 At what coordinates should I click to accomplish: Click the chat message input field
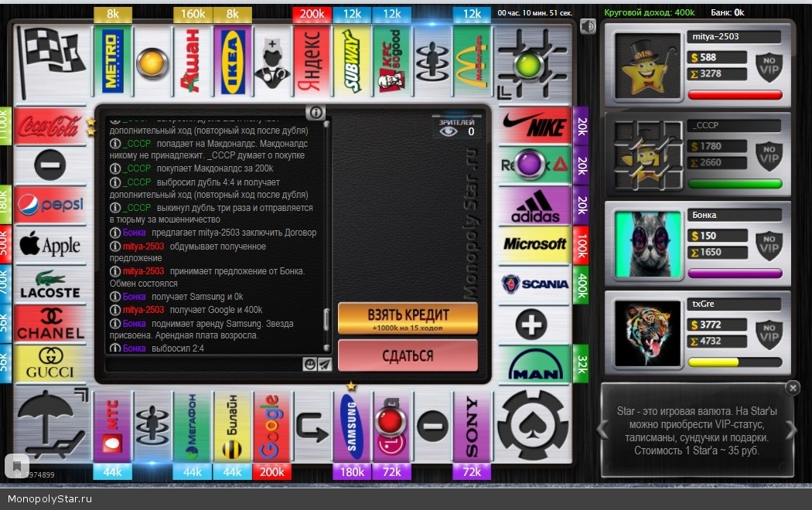tap(203, 364)
